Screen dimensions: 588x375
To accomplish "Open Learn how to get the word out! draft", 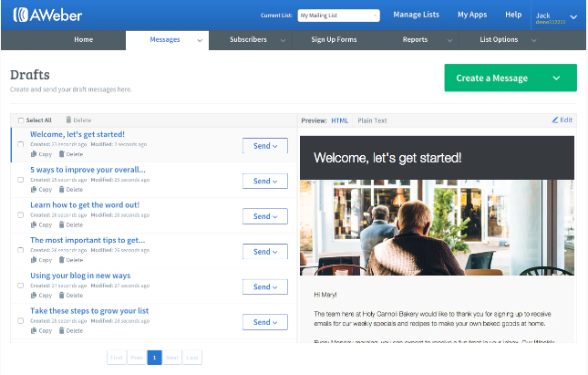I will 85,205.
